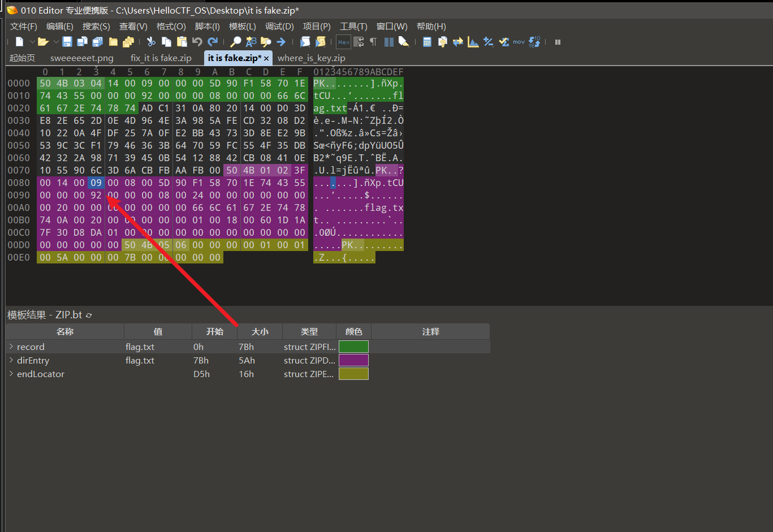Screen dimensions: 773x532
Task: Switch to the where_is_key.zip tab
Action: [312, 58]
